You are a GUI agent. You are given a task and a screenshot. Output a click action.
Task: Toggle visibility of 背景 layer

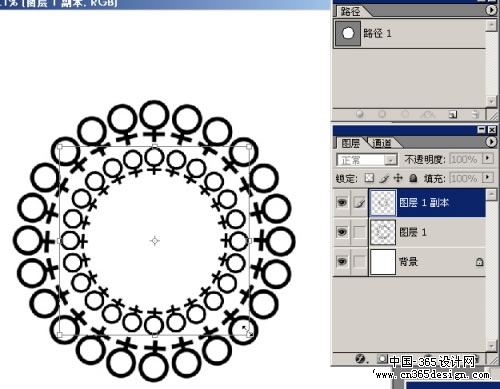[x=342, y=261]
